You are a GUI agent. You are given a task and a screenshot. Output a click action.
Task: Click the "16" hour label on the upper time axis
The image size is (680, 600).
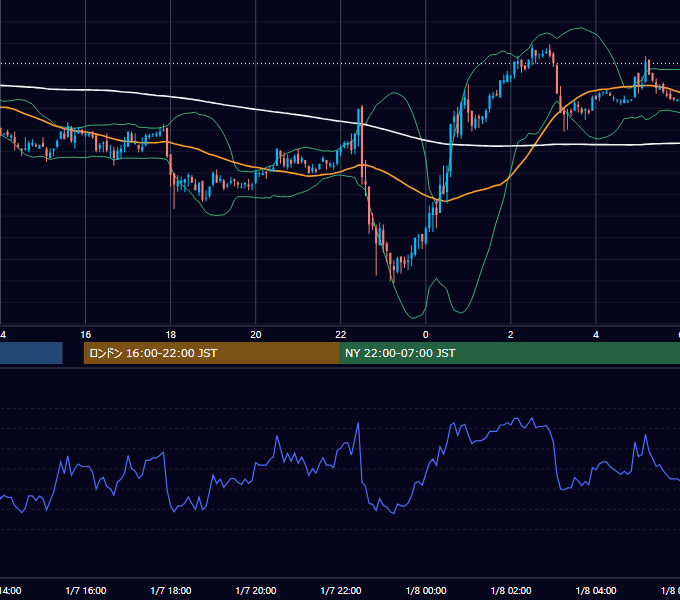coord(86,335)
